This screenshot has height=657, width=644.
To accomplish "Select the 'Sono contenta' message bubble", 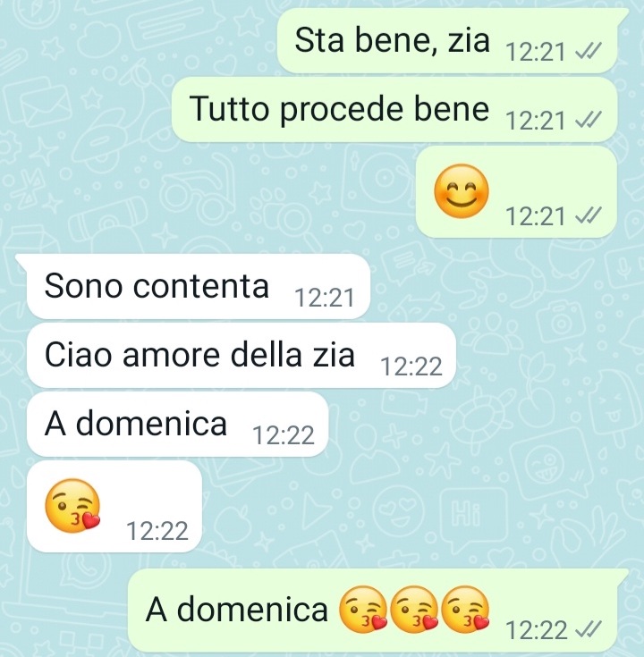I will pos(199,286).
